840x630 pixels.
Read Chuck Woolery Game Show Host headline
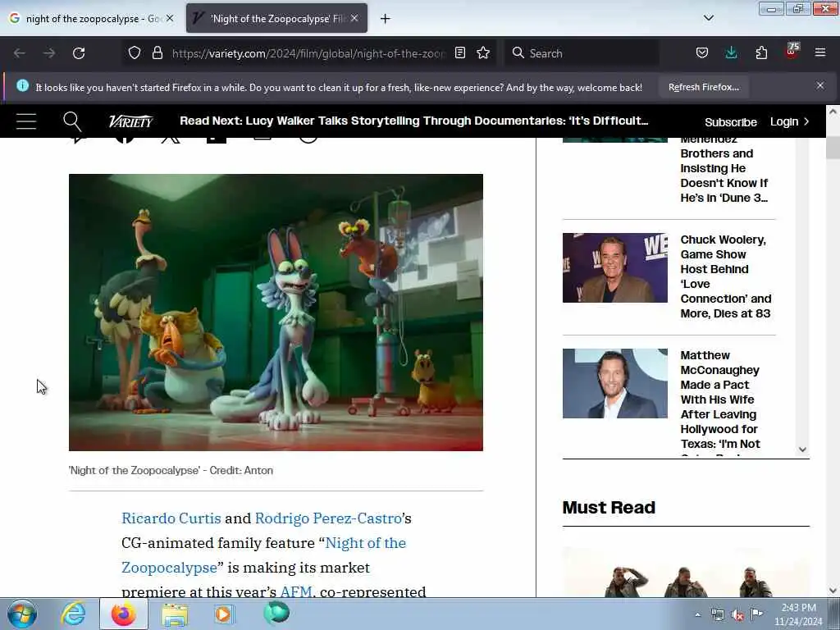726,276
